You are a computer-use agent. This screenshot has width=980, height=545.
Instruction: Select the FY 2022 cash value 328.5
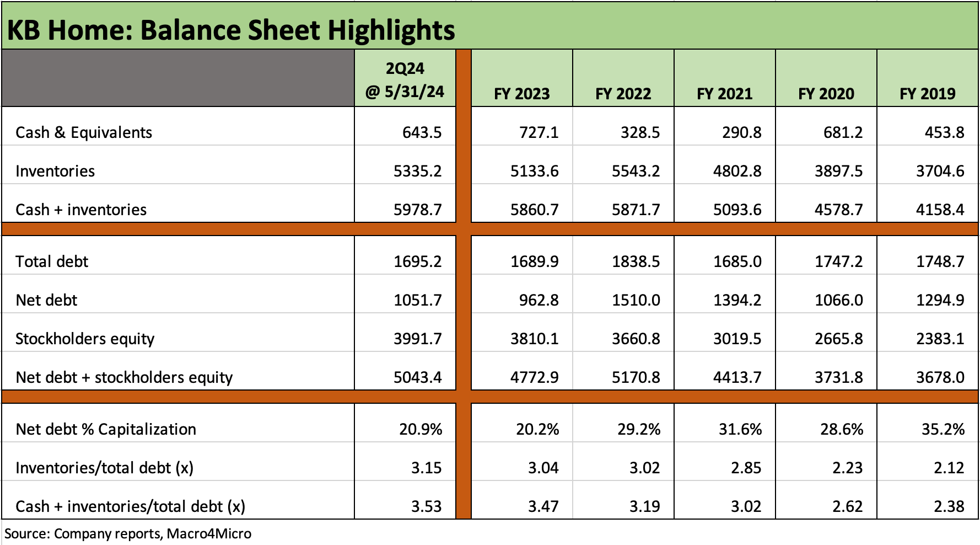coord(640,132)
